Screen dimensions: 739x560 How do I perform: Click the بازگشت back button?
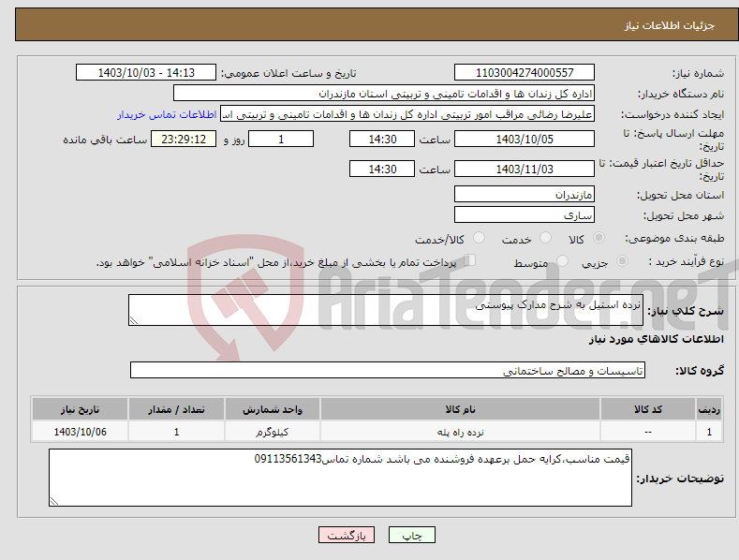pyautogui.click(x=347, y=535)
